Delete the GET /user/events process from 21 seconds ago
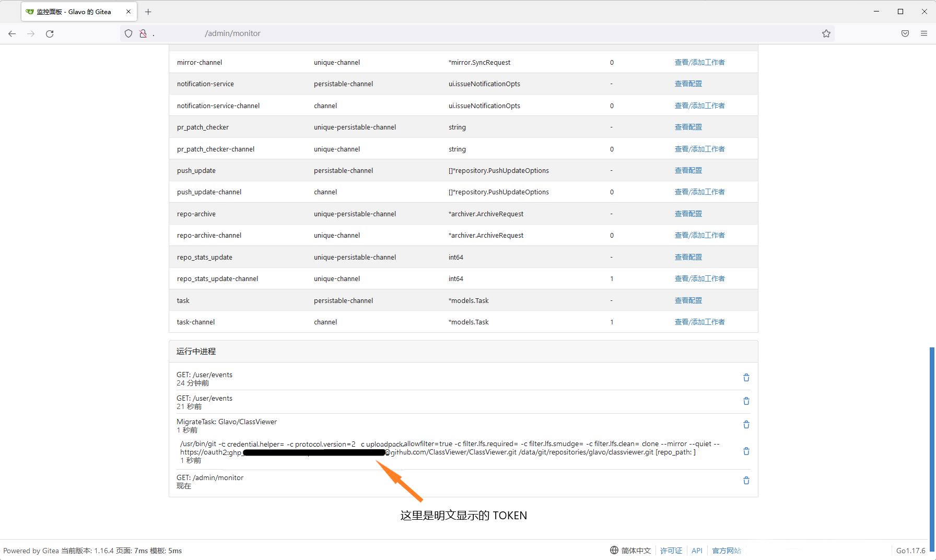Image resolution: width=936 pixels, height=560 pixels. pyautogui.click(x=746, y=401)
